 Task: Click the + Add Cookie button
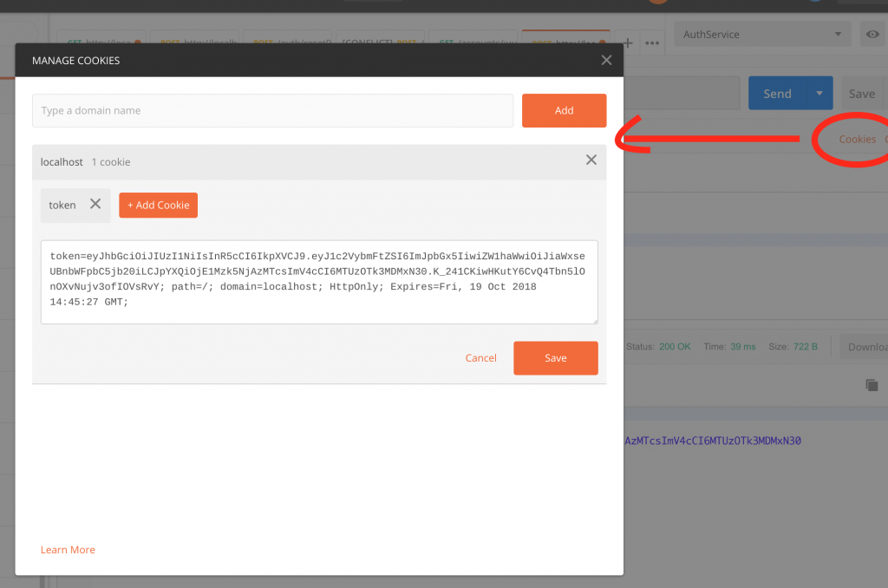tap(158, 205)
